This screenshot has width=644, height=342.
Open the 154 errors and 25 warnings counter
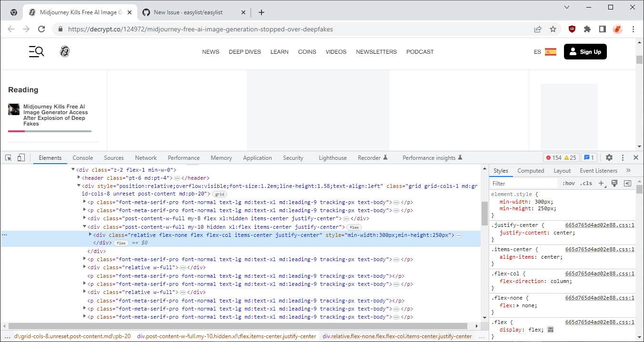click(x=561, y=157)
